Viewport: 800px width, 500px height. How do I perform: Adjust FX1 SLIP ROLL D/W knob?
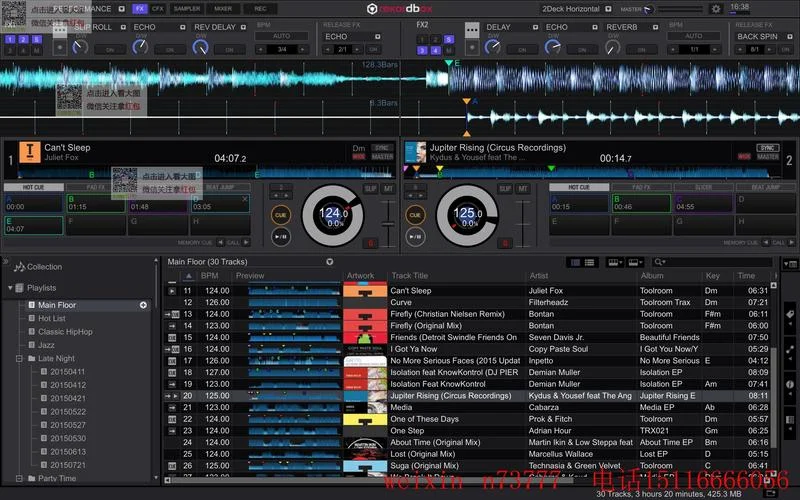(x=80, y=47)
